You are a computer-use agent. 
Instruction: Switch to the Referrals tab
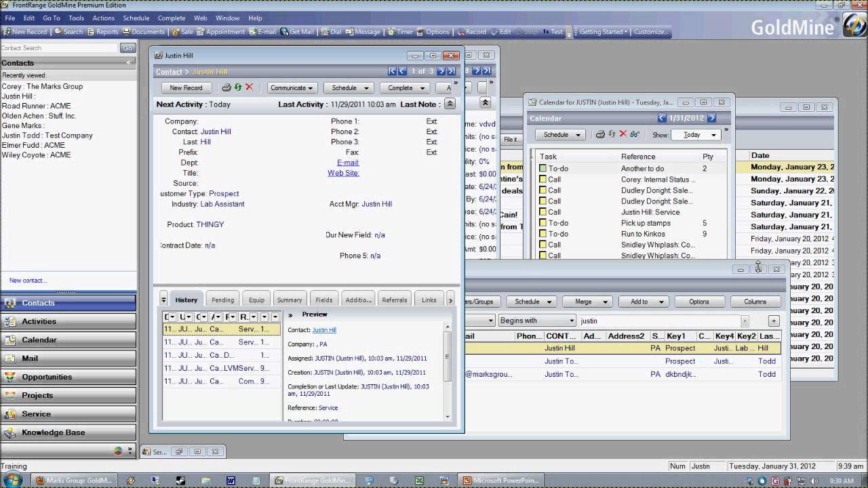pos(395,300)
